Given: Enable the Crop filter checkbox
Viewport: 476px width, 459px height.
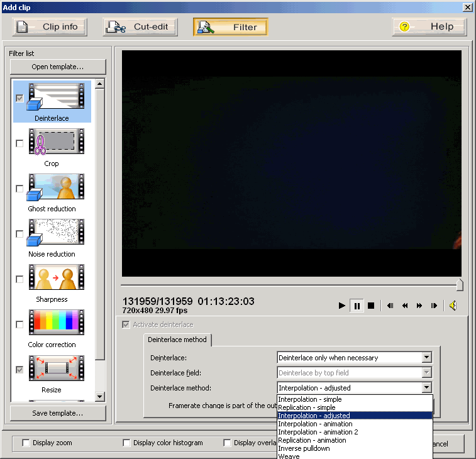Looking at the screenshot, I should pos(19,143).
